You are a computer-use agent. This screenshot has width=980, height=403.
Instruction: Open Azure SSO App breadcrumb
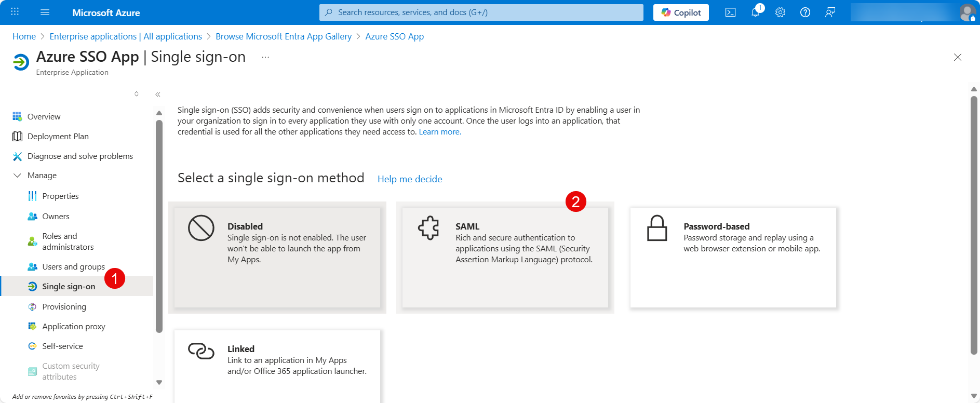(x=395, y=36)
